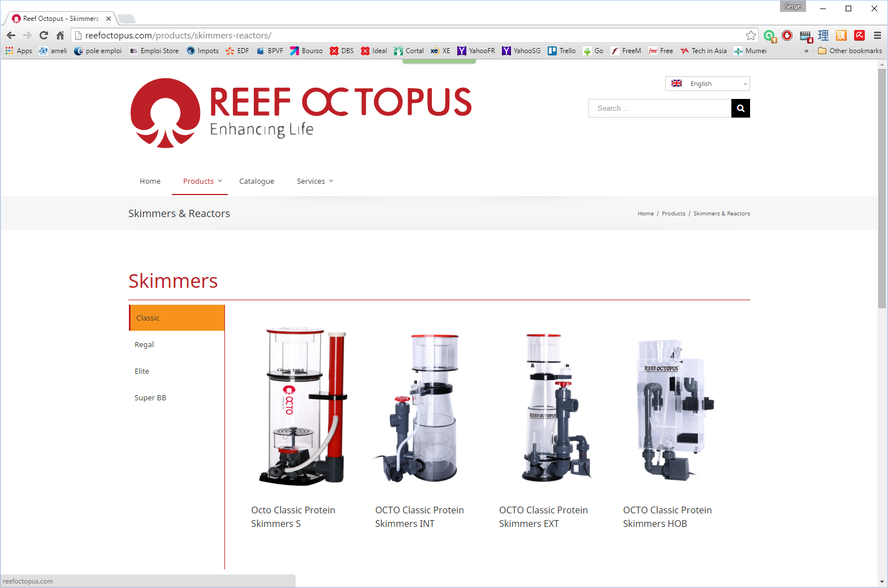This screenshot has height=588, width=888.
Task: Reload the current page
Action: click(x=44, y=35)
